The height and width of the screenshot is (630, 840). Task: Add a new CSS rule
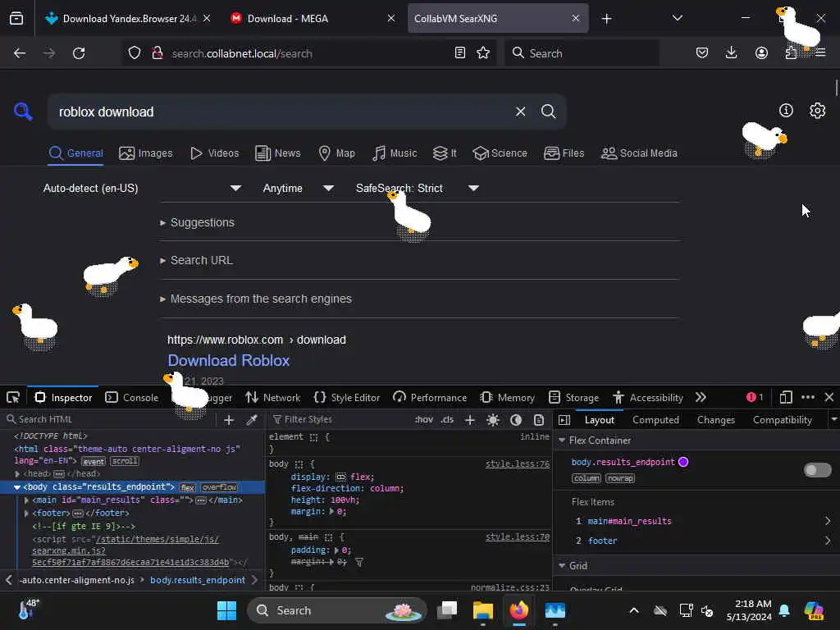click(470, 420)
